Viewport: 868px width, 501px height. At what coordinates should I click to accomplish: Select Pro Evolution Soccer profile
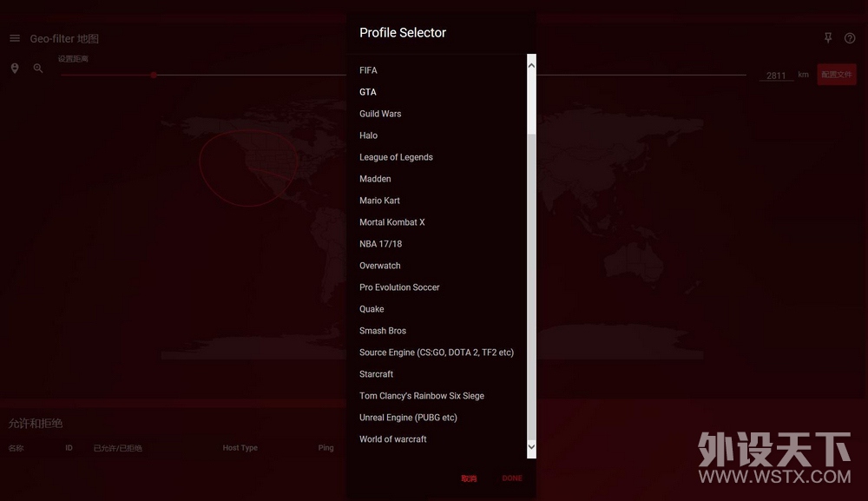(399, 287)
